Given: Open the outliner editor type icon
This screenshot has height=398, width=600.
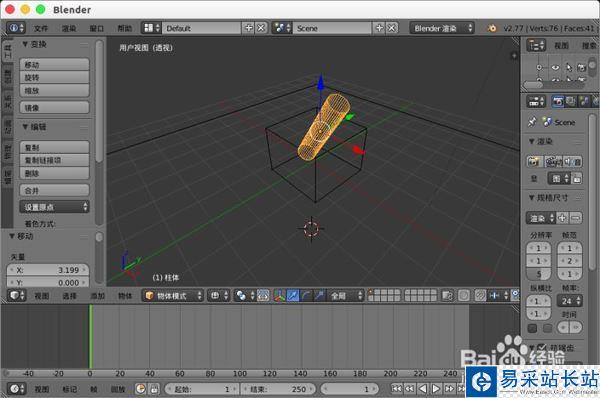Looking at the screenshot, I should [x=536, y=46].
